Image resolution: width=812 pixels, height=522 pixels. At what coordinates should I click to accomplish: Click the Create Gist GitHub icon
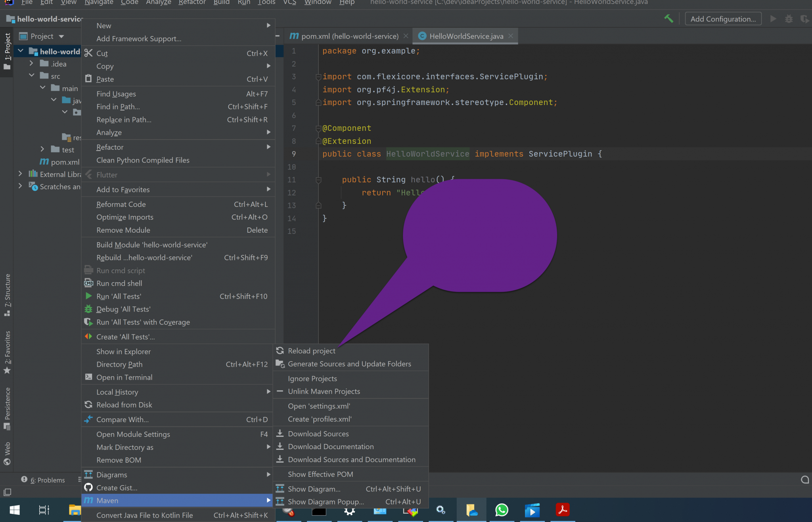point(88,488)
